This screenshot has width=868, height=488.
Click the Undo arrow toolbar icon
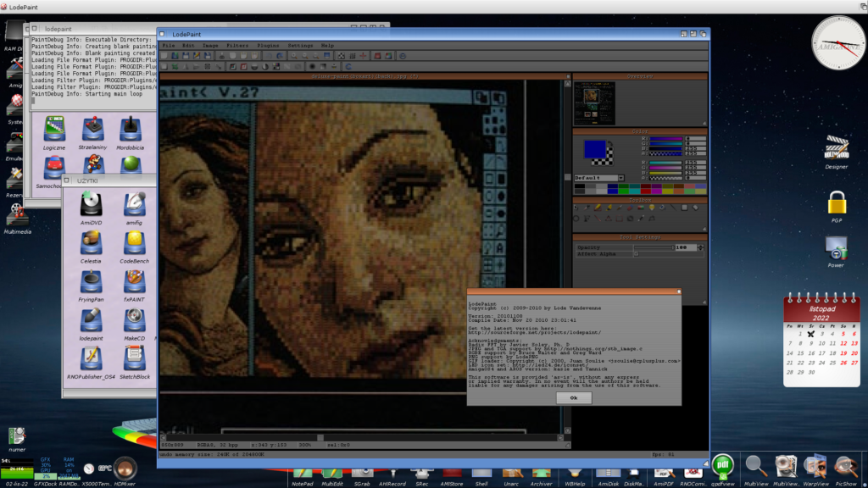(269, 56)
